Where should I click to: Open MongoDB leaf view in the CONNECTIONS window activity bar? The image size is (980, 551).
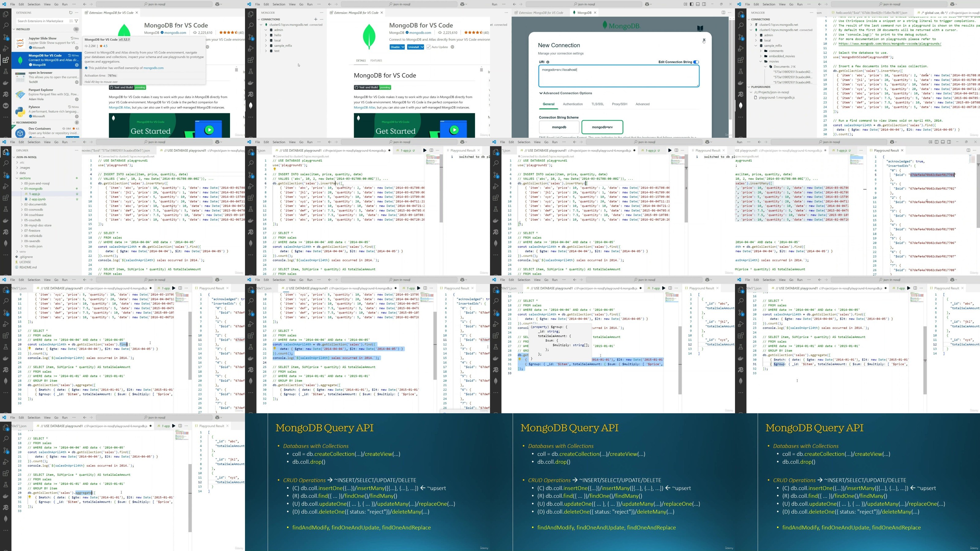coord(251,105)
